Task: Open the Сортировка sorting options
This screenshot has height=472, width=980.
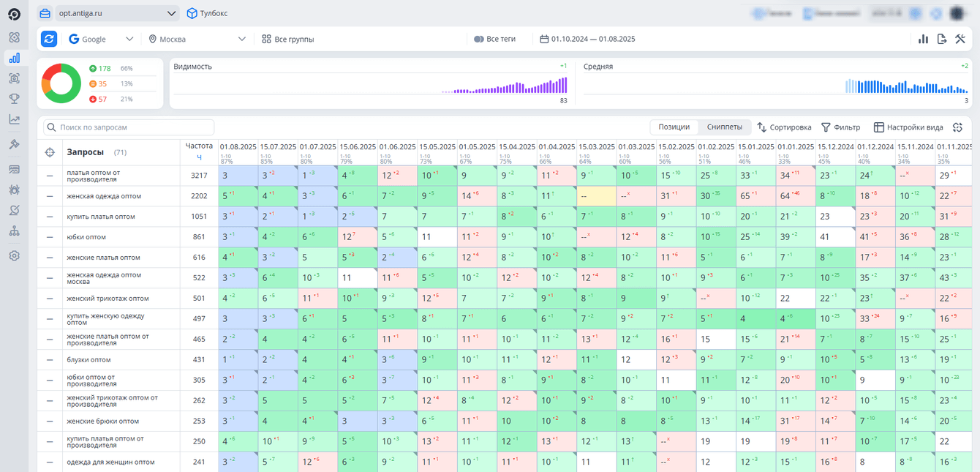Action: pyautogui.click(x=784, y=127)
